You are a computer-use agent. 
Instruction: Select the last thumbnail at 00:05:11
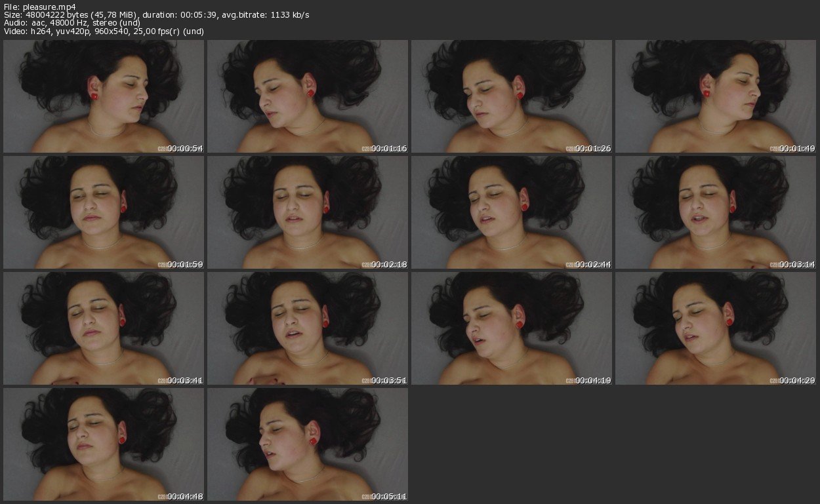(308, 444)
